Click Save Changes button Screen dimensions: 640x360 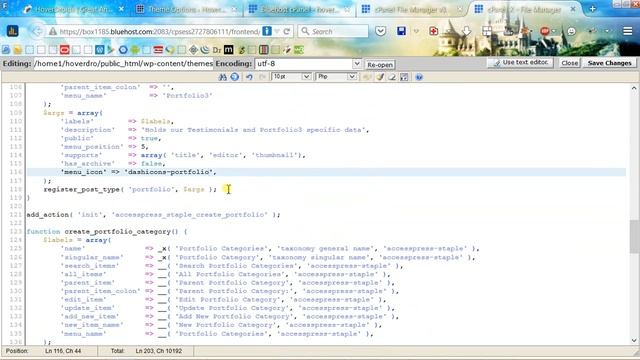(x=609, y=63)
